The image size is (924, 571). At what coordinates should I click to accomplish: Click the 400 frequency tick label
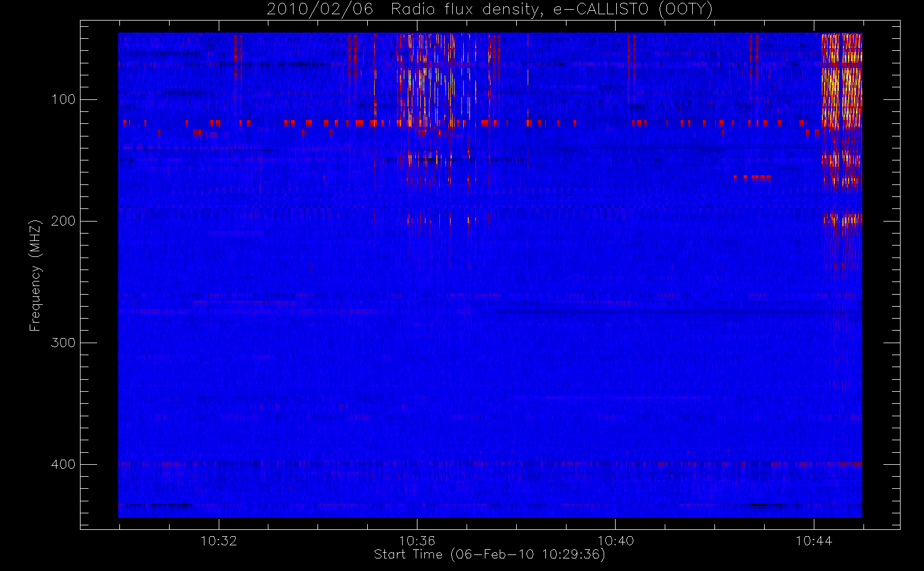coord(63,464)
